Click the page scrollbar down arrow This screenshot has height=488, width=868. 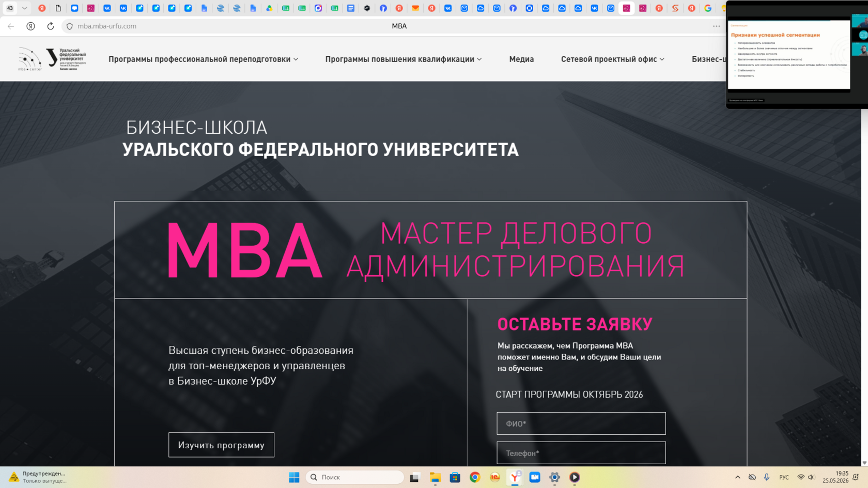click(864, 463)
